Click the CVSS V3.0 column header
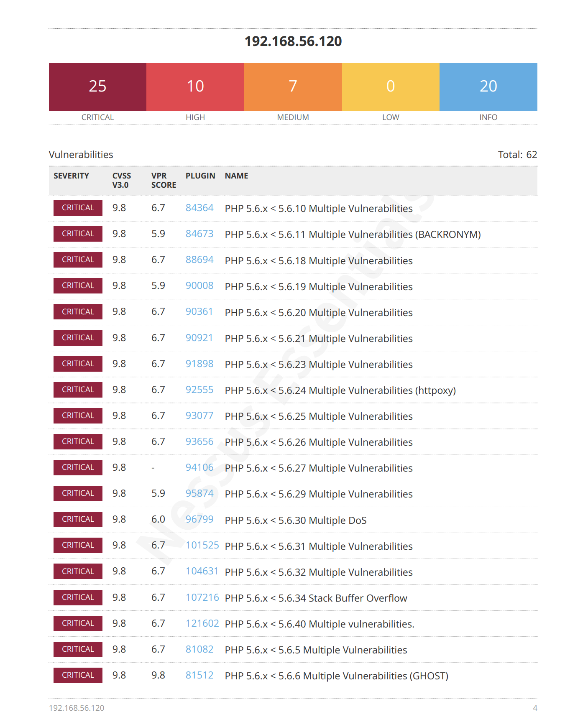 pyautogui.click(x=122, y=180)
